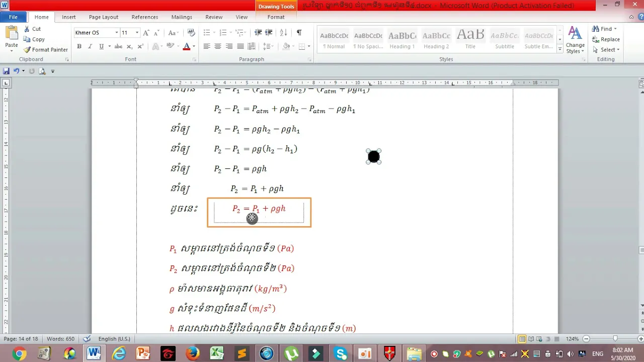The height and width of the screenshot is (362, 644).
Task: Open the Font dialog launcher
Action: point(194,59)
